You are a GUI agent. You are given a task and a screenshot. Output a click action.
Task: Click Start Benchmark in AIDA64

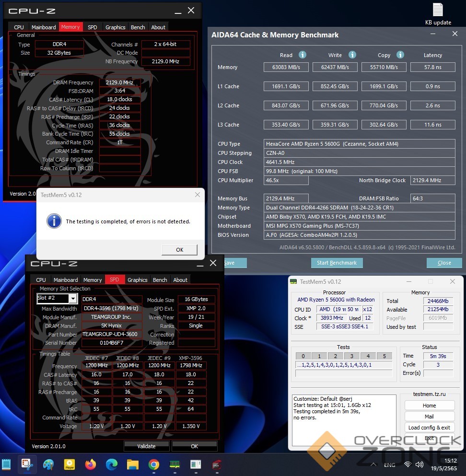pyautogui.click(x=337, y=263)
